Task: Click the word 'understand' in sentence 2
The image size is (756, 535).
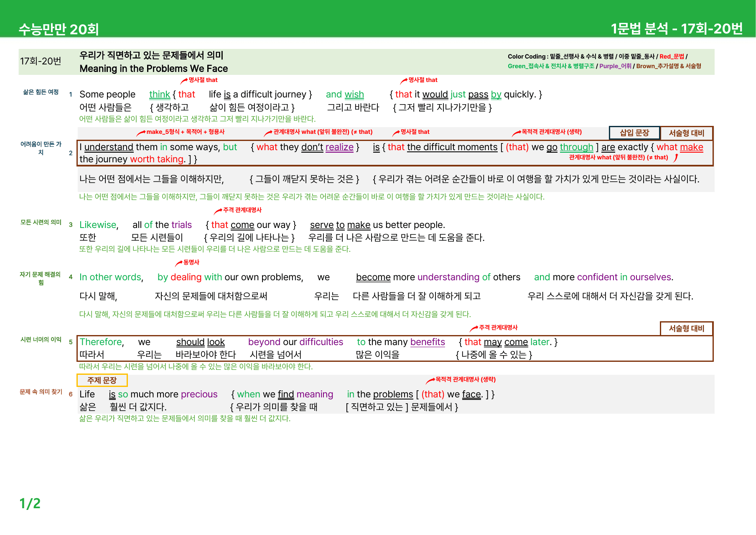Action: 109,147
